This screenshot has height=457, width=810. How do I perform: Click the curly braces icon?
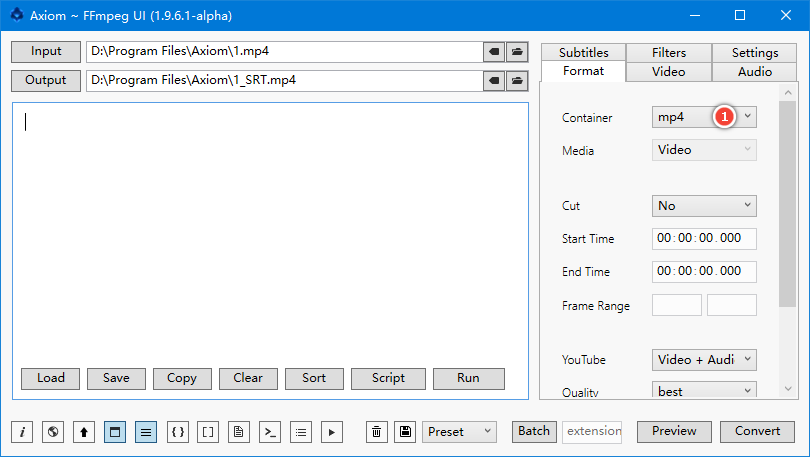[177, 432]
